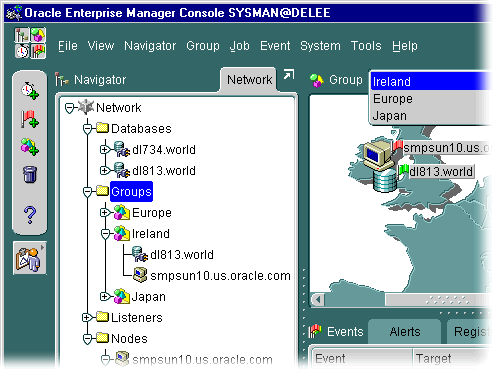
Task: Click the Network root spider icon in tree
Action: pos(86,107)
